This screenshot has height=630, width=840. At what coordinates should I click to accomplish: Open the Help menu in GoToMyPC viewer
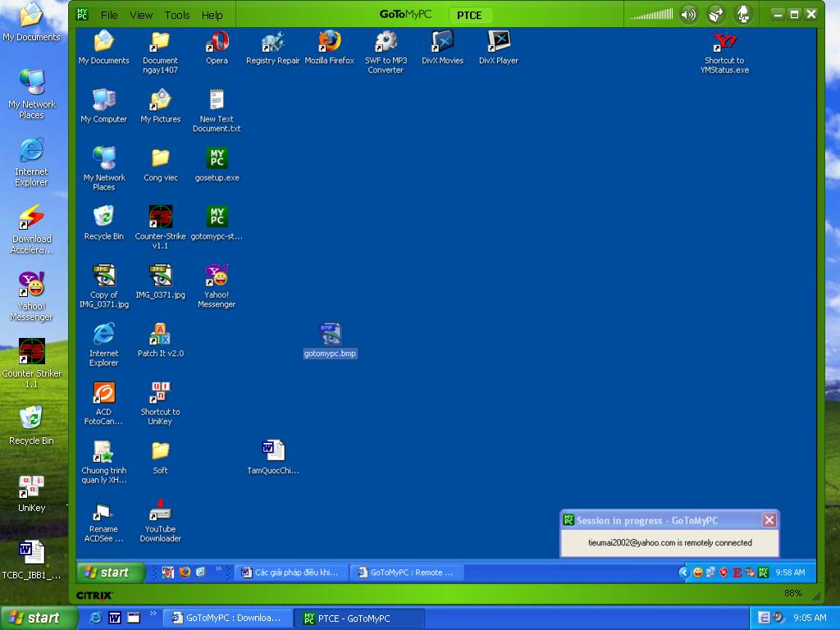tap(212, 15)
